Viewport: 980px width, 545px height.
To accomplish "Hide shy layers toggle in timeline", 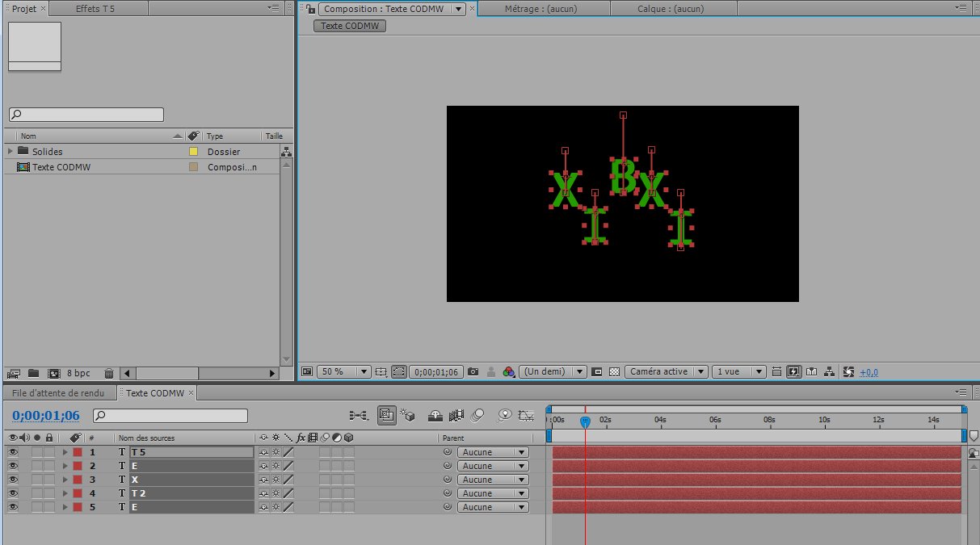I will click(x=435, y=415).
